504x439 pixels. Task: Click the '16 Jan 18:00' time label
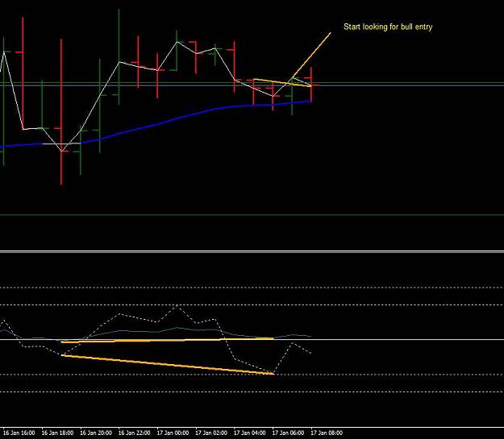(x=57, y=433)
